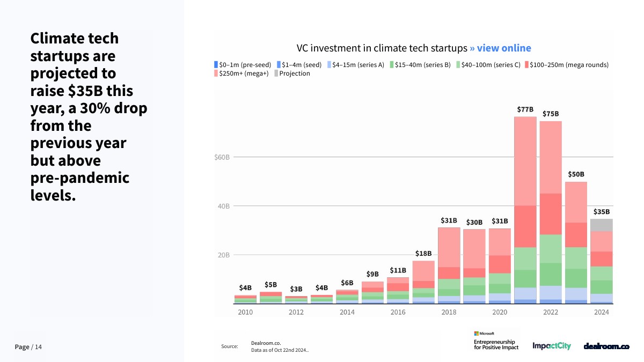Click the $0–1m (pre-seed) legend swatch
This screenshot has width=644, height=362.
(x=216, y=65)
